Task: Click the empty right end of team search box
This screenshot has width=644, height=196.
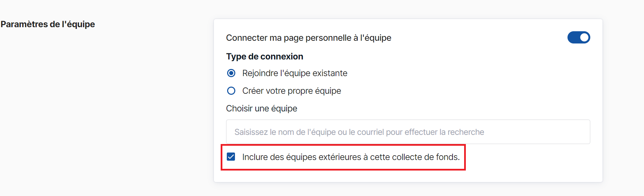Action: click(x=551, y=132)
